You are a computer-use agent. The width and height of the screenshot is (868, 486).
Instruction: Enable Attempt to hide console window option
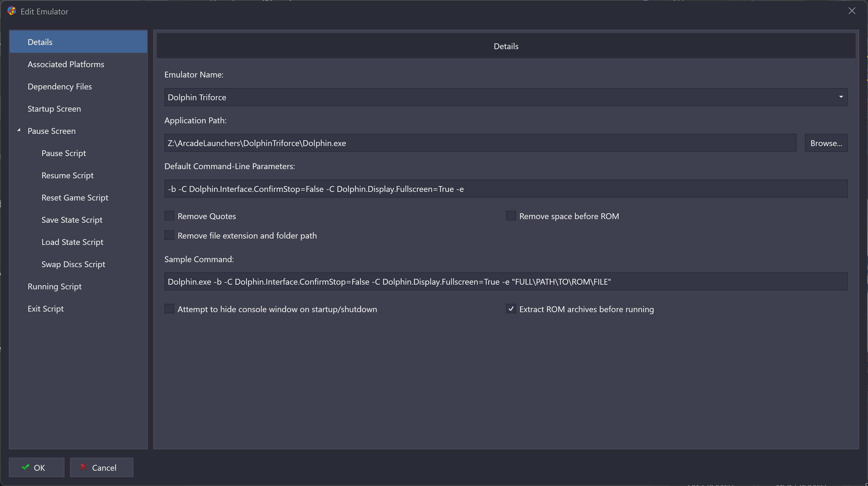tap(169, 309)
